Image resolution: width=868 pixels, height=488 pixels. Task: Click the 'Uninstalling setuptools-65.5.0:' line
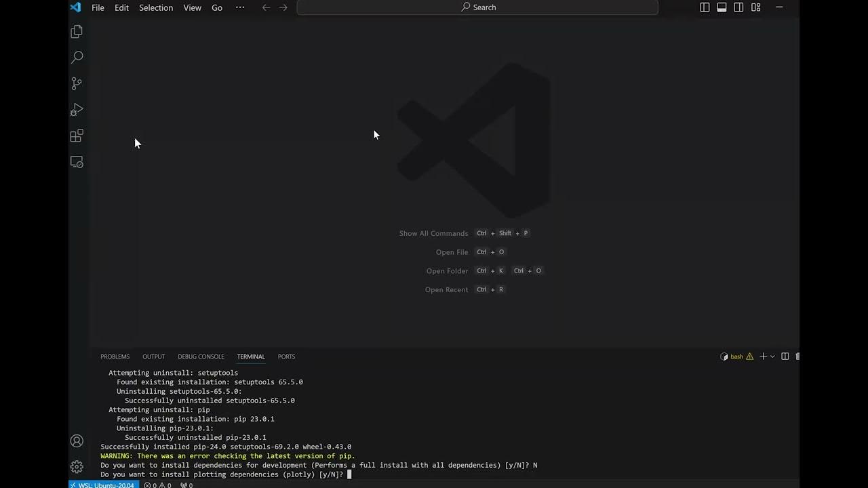pos(179,391)
